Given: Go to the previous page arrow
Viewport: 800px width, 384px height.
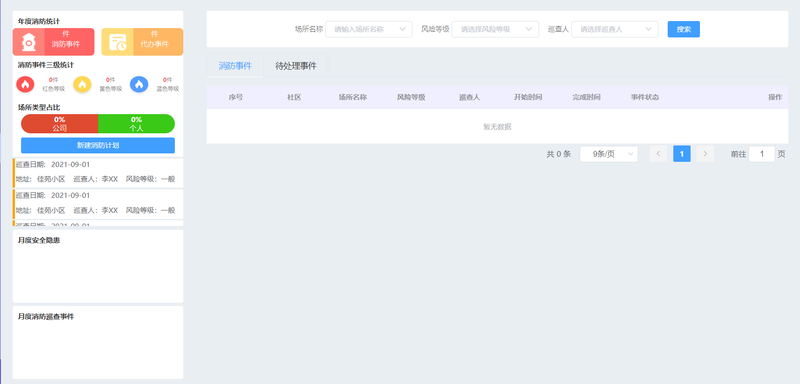Looking at the screenshot, I should (658, 153).
